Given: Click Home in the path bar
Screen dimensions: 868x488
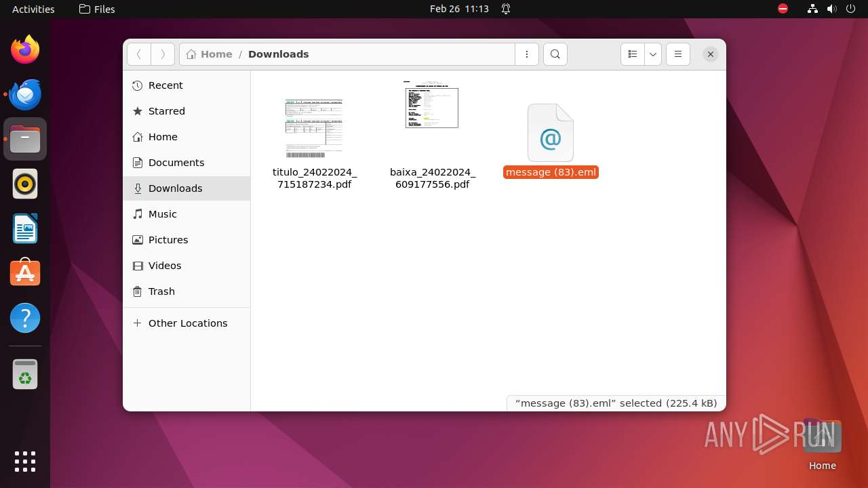Looking at the screenshot, I should (x=210, y=54).
